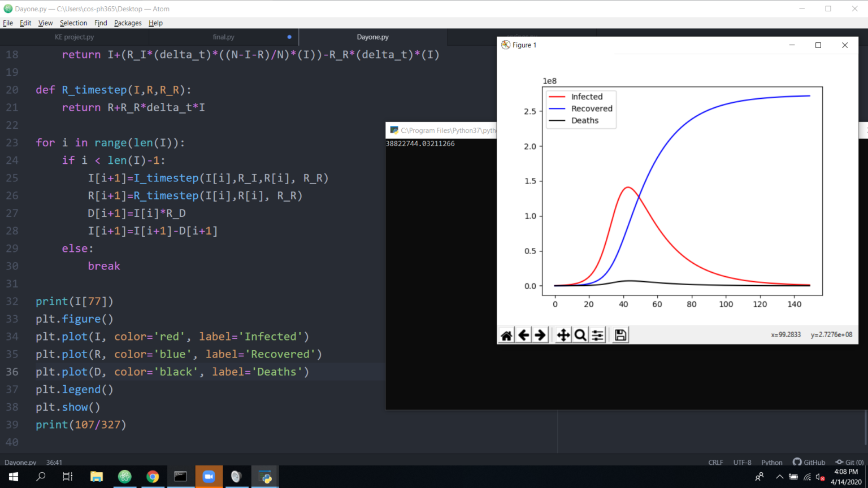Save the figure using the floppy disk icon
The width and height of the screenshot is (868, 488).
pyautogui.click(x=620, y=335)
